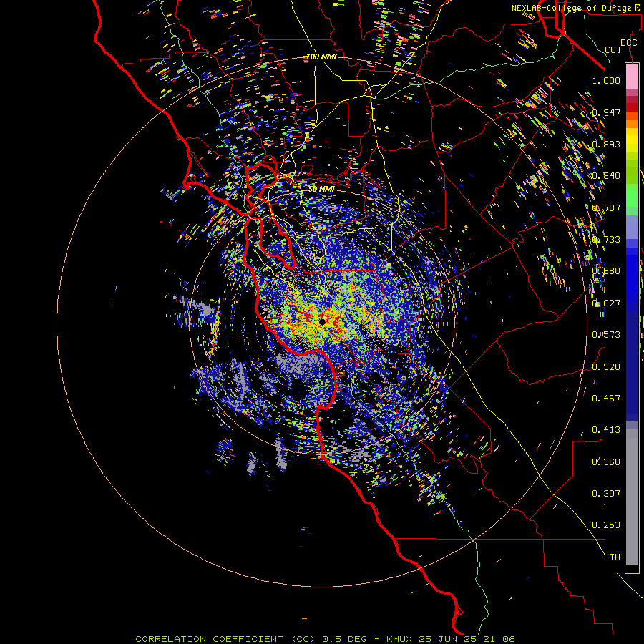Click the black radar site dot at center
This screenshot has height=644, width=644.
click(x=322, y=321)
